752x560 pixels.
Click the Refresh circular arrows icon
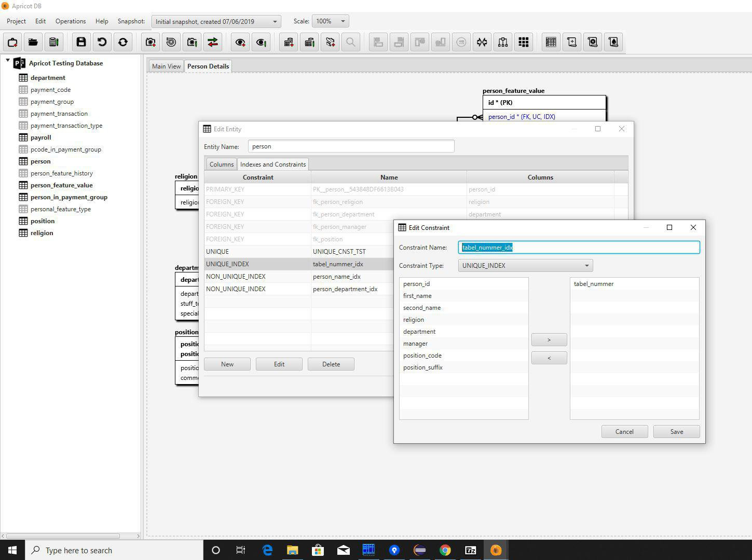[x=123, y=42]
